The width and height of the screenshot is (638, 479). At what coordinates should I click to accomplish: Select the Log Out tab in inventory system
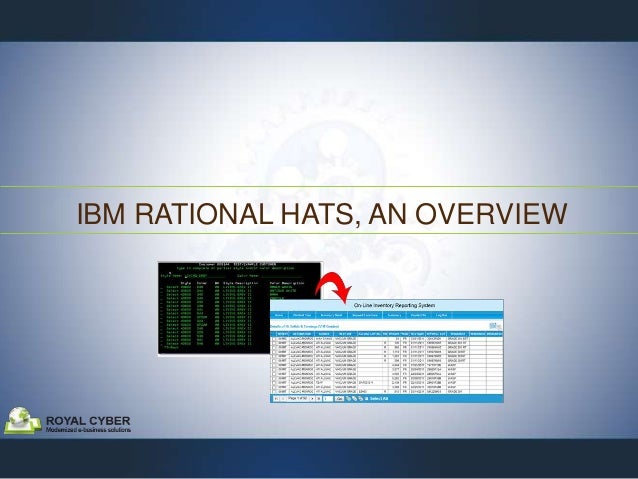pyautogui.click(x=441, y=315)
